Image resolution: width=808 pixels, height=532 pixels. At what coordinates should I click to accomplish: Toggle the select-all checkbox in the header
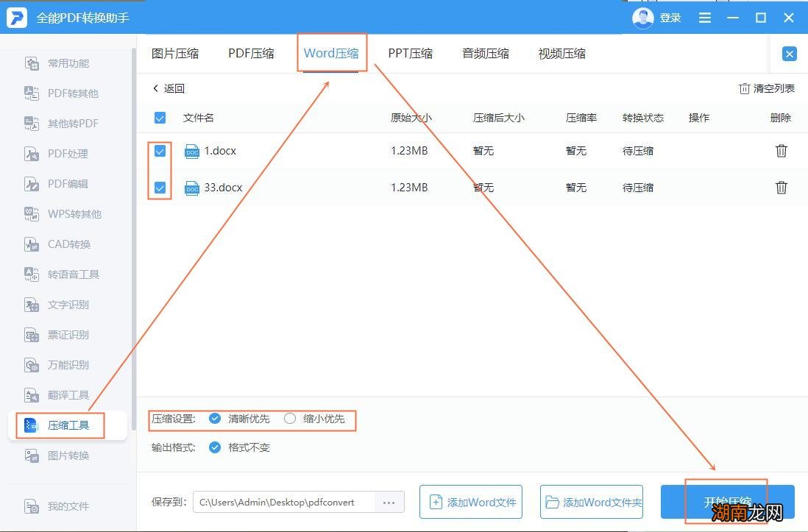point(160,118)
